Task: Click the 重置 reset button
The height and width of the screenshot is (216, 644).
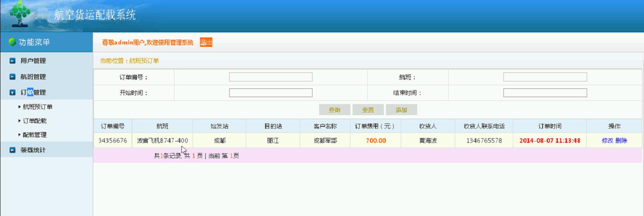Action: (368, 110)
